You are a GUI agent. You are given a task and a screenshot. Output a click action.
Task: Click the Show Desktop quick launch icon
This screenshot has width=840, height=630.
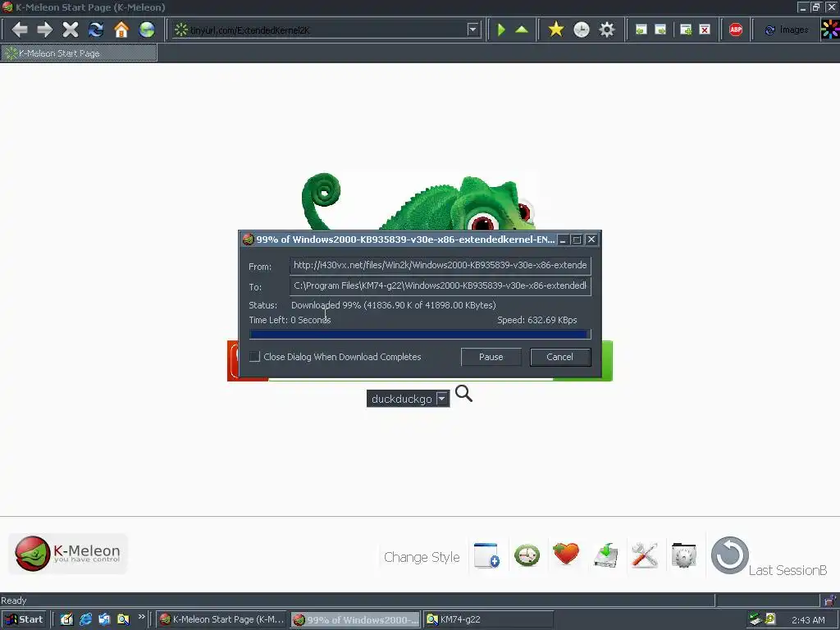[67, 619]
